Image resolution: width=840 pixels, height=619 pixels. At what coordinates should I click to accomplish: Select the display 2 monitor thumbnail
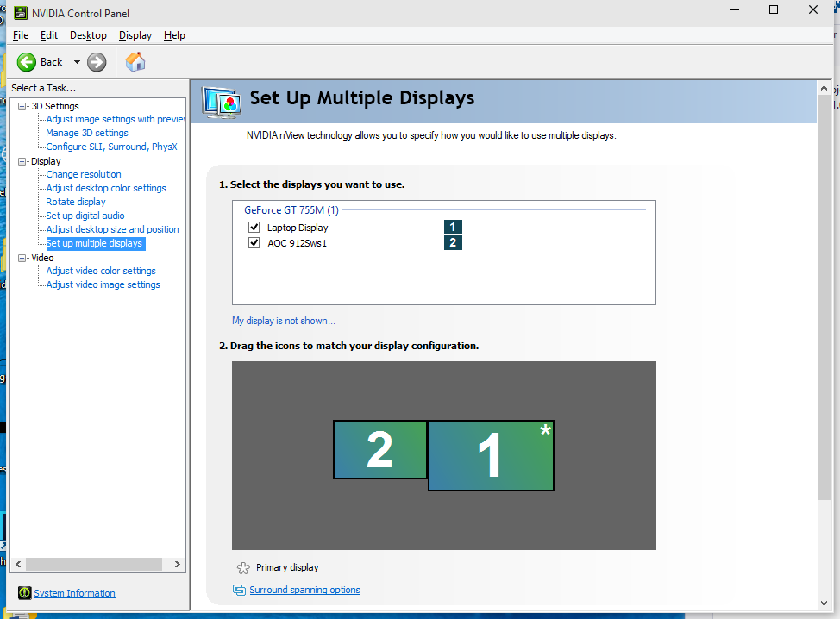point(379,449)
